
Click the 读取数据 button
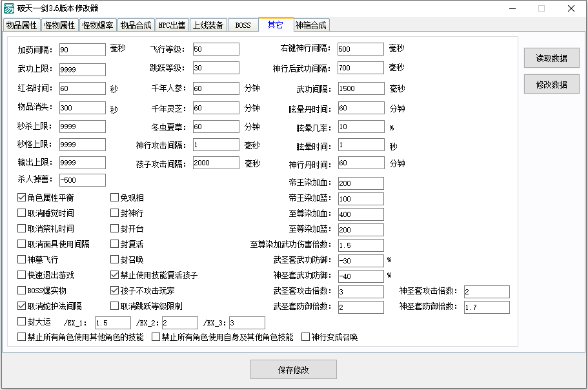[553, 57]
